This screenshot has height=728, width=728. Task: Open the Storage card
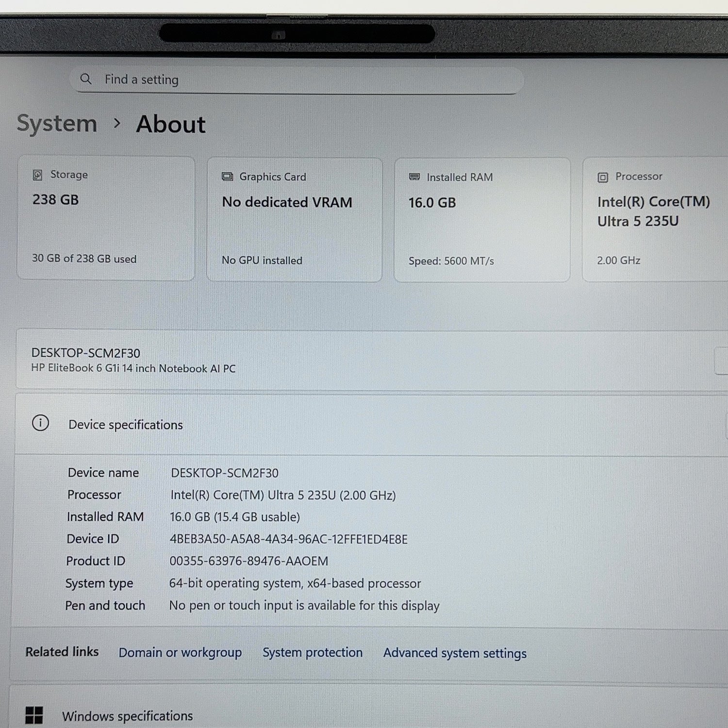pos(106,218)
